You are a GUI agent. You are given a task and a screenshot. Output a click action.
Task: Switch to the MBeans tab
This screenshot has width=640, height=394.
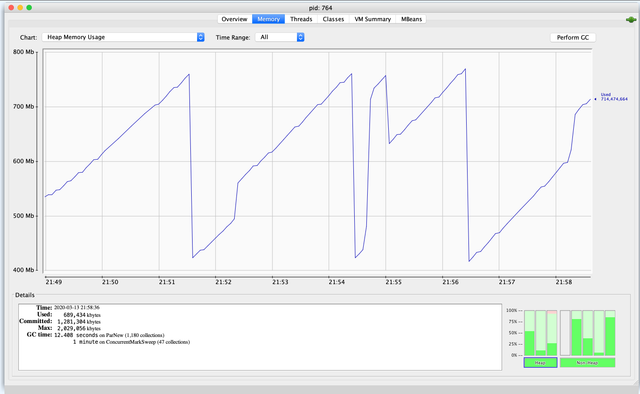pos(411,19)
